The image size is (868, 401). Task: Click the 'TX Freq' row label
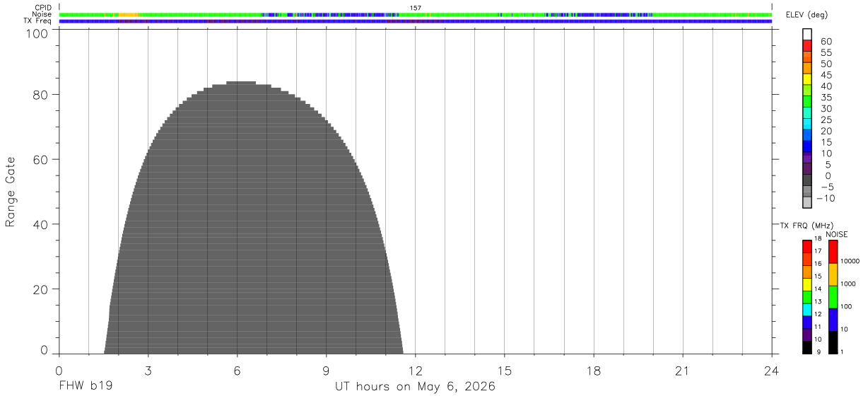(x=39, y=21)
